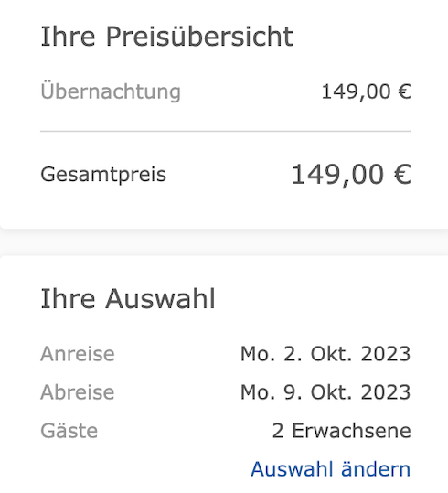Image resolution: width=448 pixels, height=493 pixels.
Task: Click the year 2023 in the Anreise row
Action: coord(386,354)
